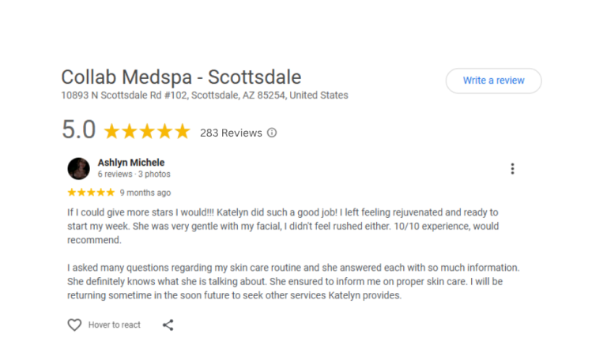The height and width of the screenshot is (364, 607).
Task: Open the three-dot review options menu
Action: tap(512, 168)
